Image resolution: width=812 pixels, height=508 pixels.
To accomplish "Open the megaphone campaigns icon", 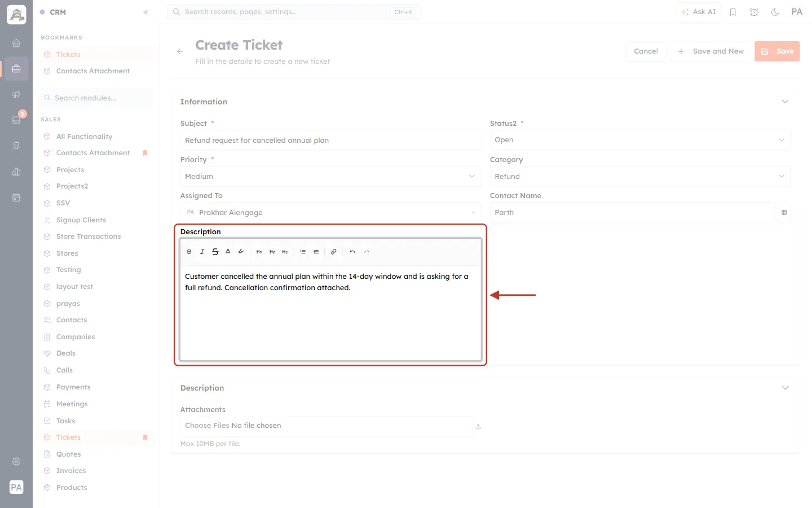I will pos(16,94).
